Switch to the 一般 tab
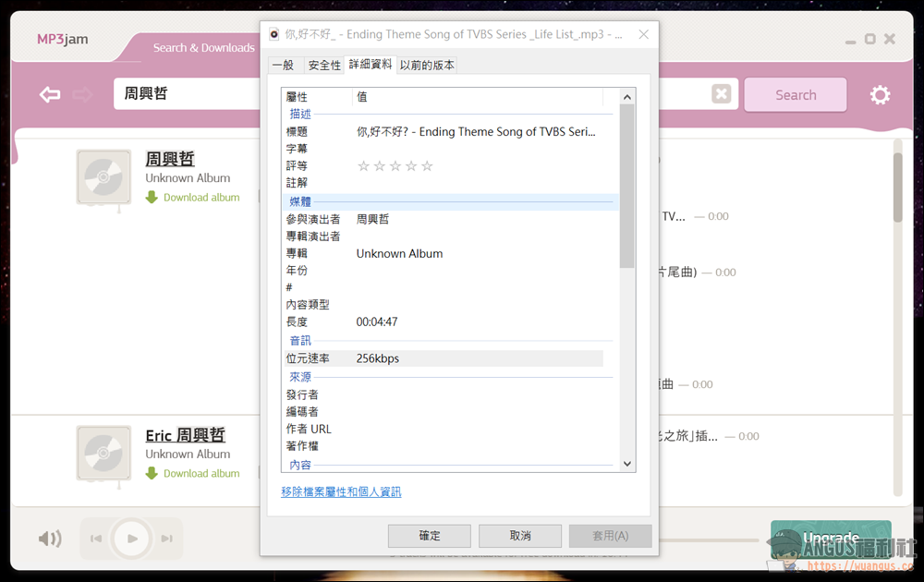The width and height of the screenshot is (924, 582). pos(284,65)
